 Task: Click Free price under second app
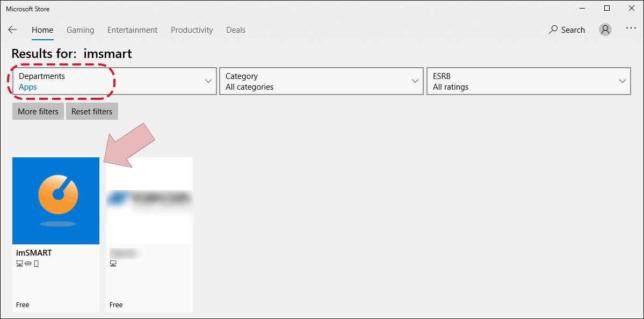click(116, 305)
